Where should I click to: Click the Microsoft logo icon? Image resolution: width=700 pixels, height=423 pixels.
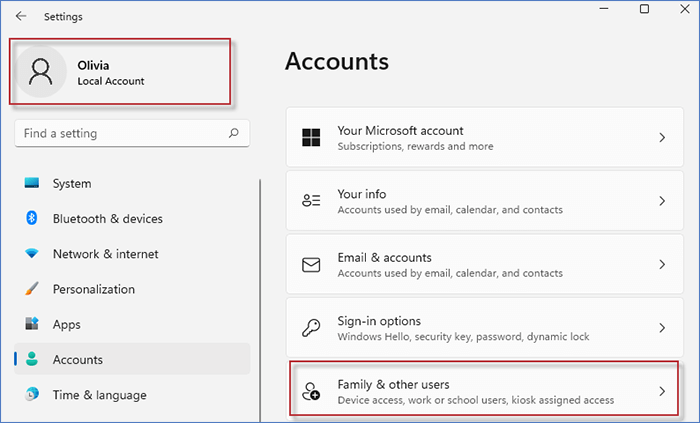point(311,137)
